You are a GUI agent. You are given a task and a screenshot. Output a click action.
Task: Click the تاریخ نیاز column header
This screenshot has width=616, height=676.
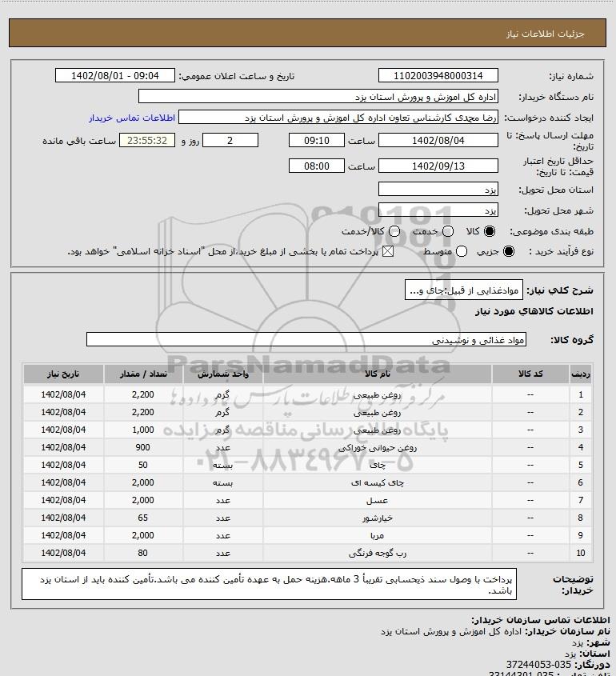[63, 374]
